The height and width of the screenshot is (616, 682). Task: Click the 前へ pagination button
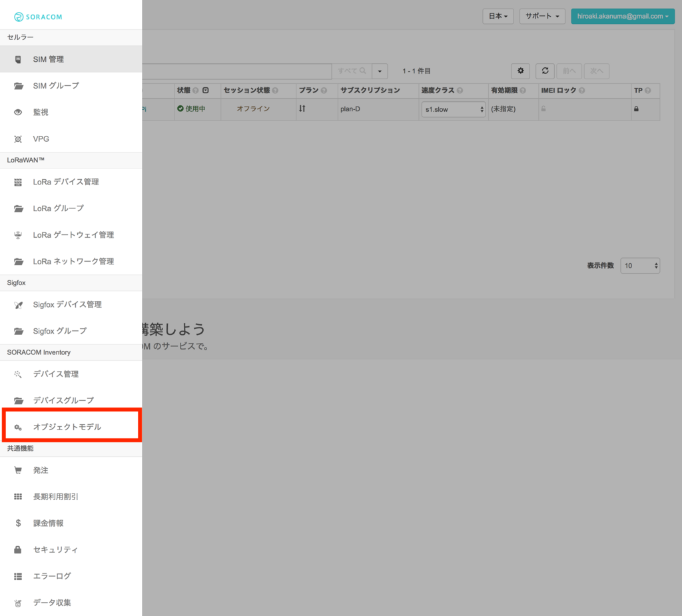click(569, 71)
